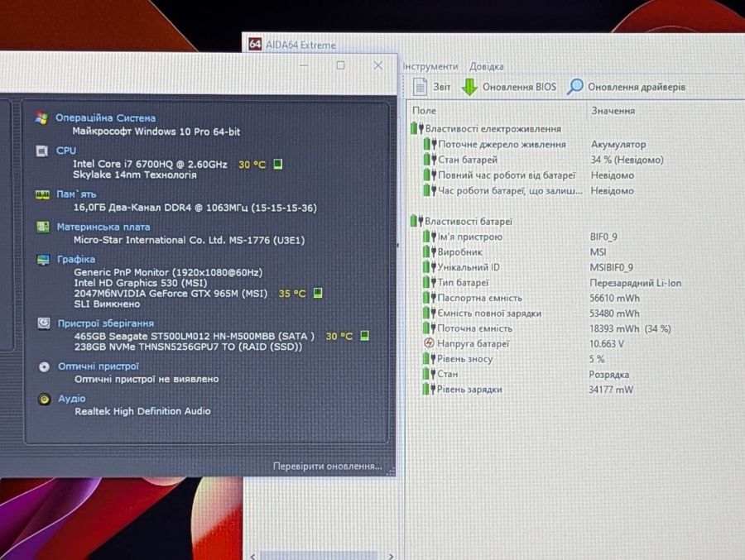Select the value BIF0_9

point(603,237)
